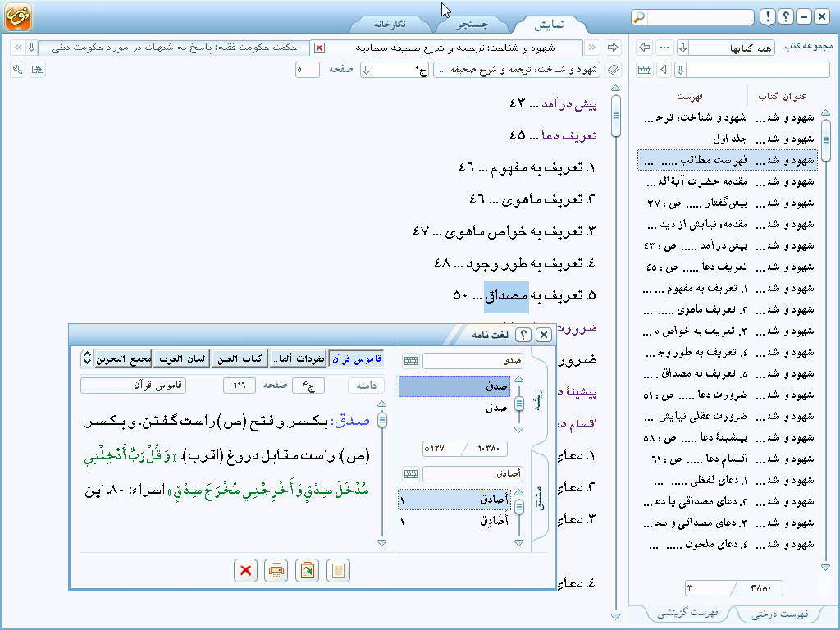The image size is (840, 630).
Task: Click the red X icon at dictionary bottom
Action: (x=244, y=570)
